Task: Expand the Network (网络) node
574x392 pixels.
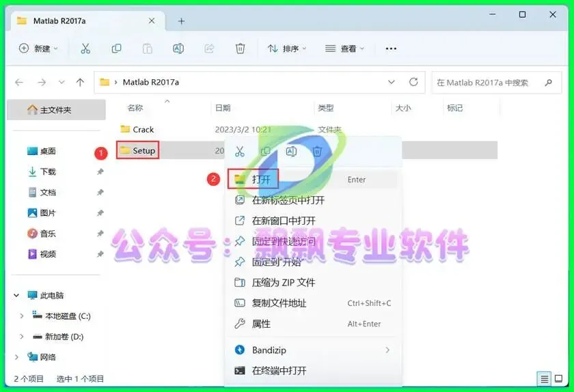Action: 16,357
